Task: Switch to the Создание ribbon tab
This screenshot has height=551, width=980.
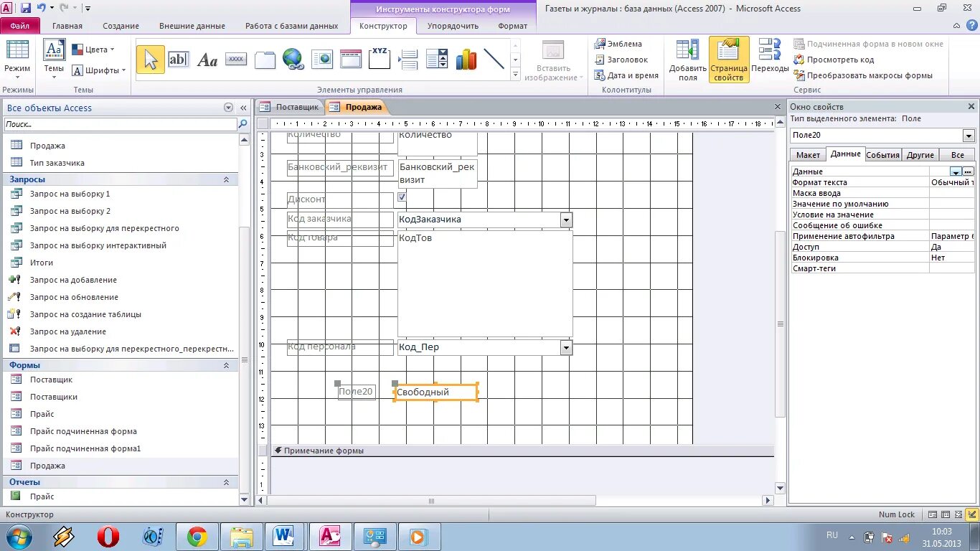Action: point(121,26)
